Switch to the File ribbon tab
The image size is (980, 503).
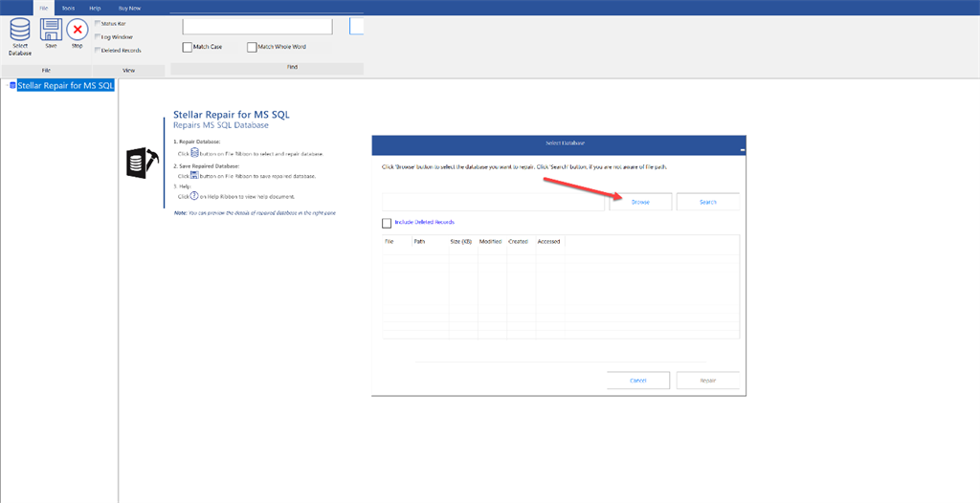(43, 8)
